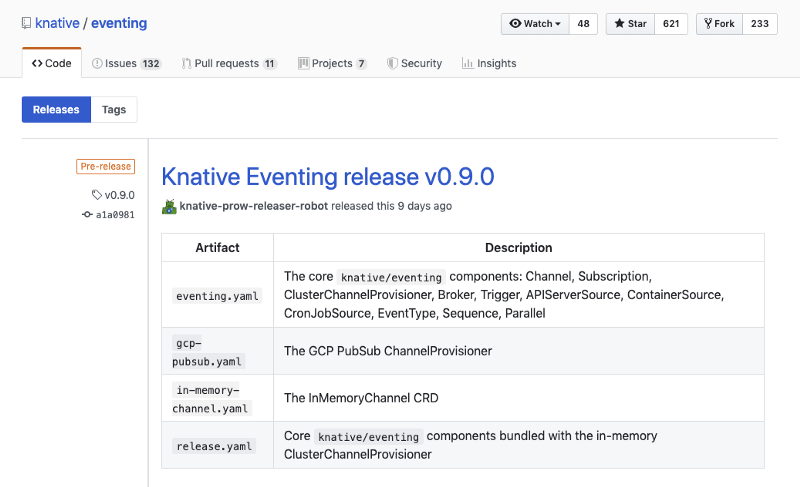Click the eventing.yaml artifact cell

click(x=217, y=296)
